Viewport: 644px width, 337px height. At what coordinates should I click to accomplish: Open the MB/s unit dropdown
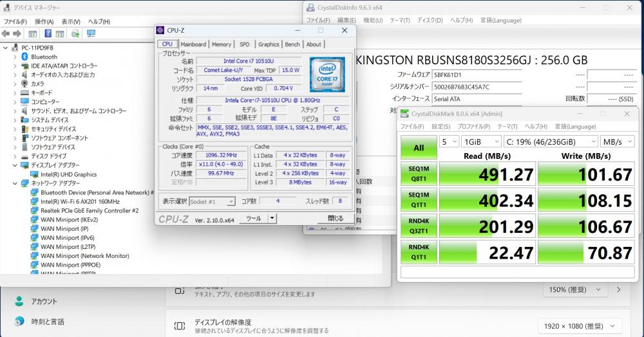click(x=618, y=141)
